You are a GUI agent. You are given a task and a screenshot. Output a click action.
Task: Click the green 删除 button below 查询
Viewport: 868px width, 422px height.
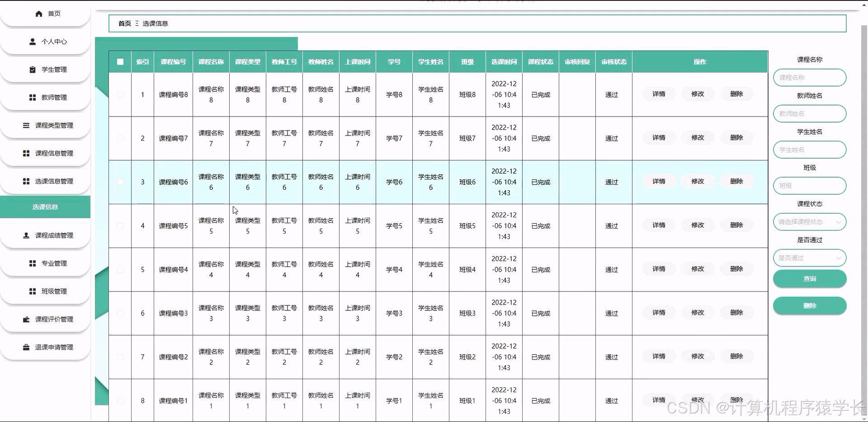tap(810, 306)
